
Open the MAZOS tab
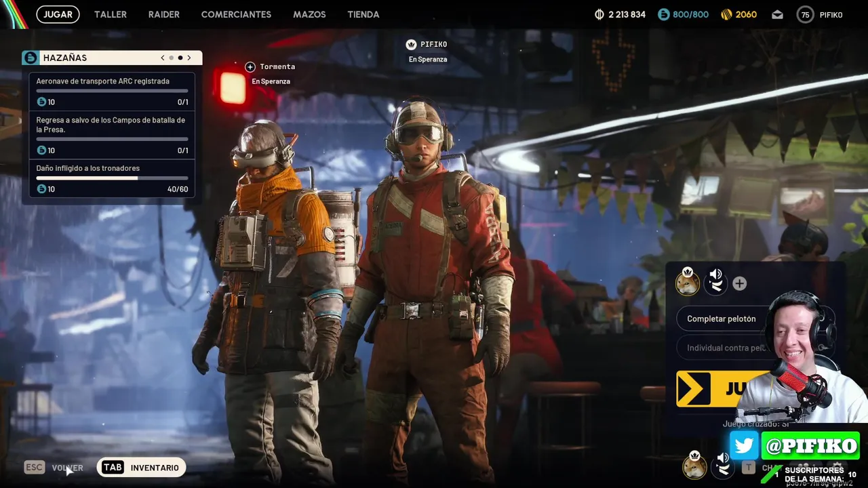click(309, 14)
